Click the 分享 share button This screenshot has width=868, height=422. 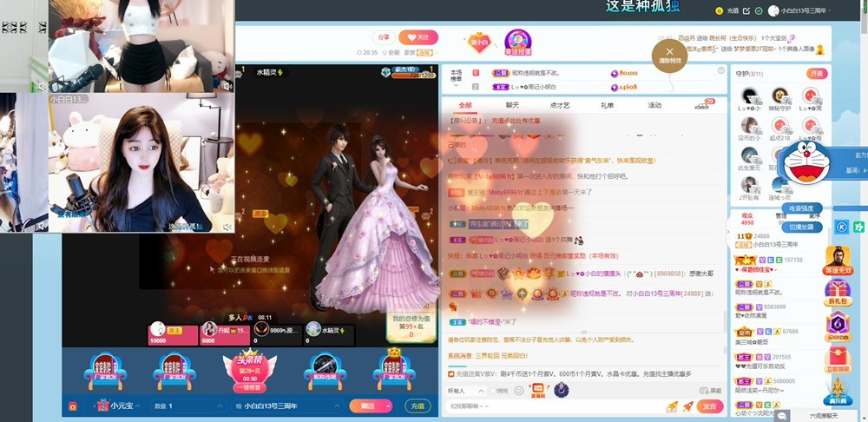[384, 37]
